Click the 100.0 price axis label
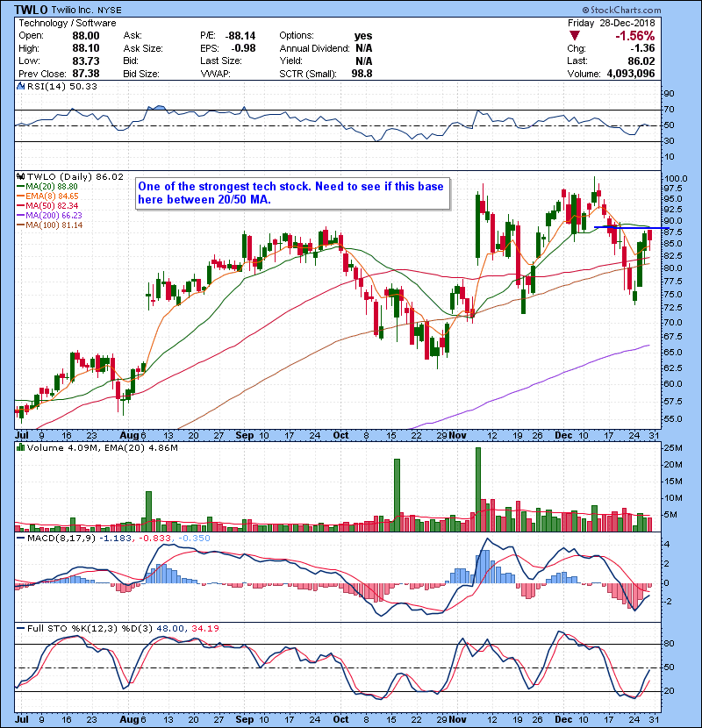702x728 pixels. pyautogui.click(x=676, y=179)
